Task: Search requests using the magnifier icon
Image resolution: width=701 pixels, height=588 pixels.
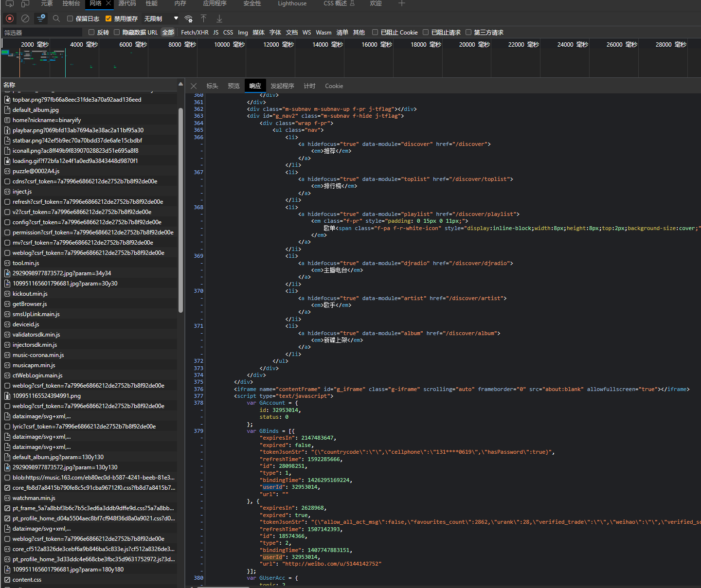Action: [x=56, y=18]
